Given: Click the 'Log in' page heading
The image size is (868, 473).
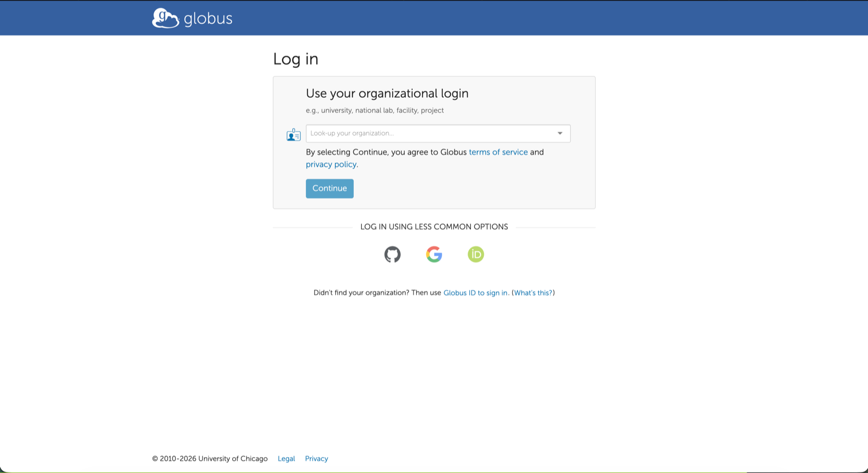Looking at the screenshot, I should point(296,59).
